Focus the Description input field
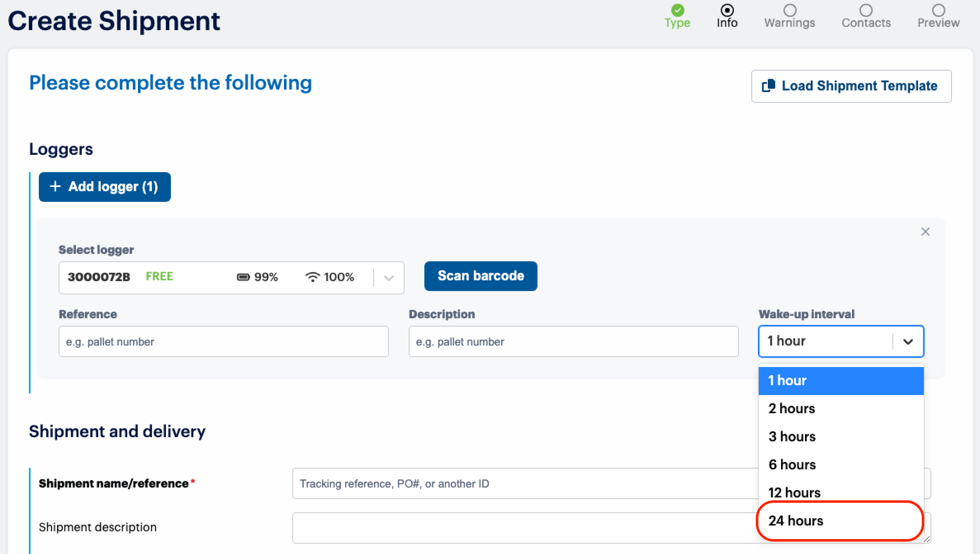The image size is (980, 554). (573, 341)
